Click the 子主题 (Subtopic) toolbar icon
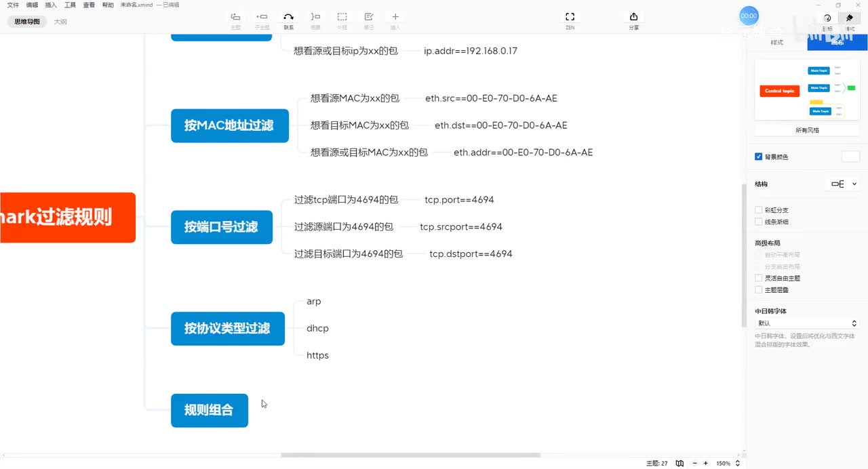The height and width of the screenshot is (469, 868). coord(262,17)
